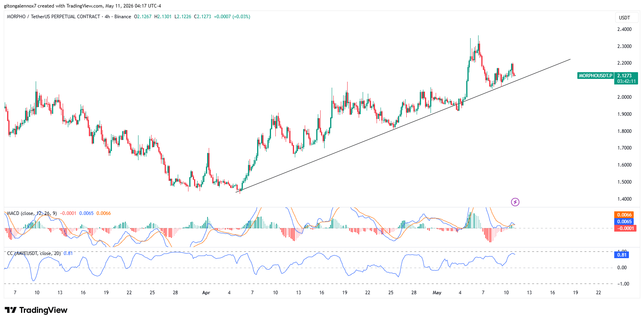644x322 pixels.
Task: Select the CC (AAVEUSDT, close, 20) indicator label
Action: 34,253
